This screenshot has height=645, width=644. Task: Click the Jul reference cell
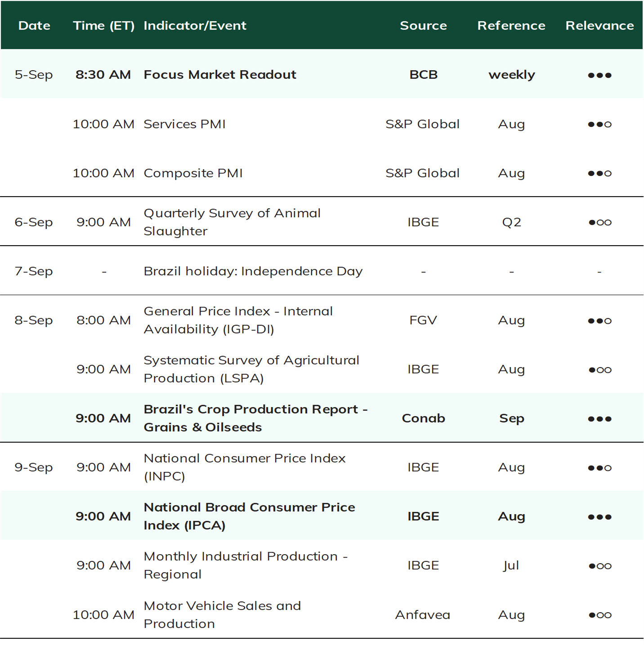pos(511,565)
